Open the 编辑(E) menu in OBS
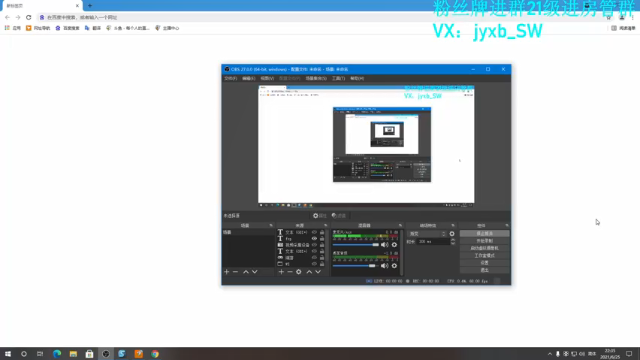 pos(249,78)
